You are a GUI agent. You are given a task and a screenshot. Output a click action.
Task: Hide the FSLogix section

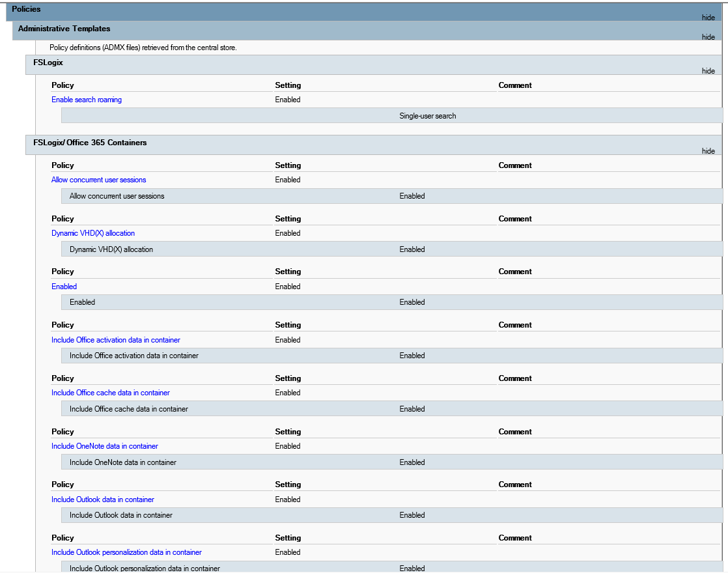click(708, 71)
